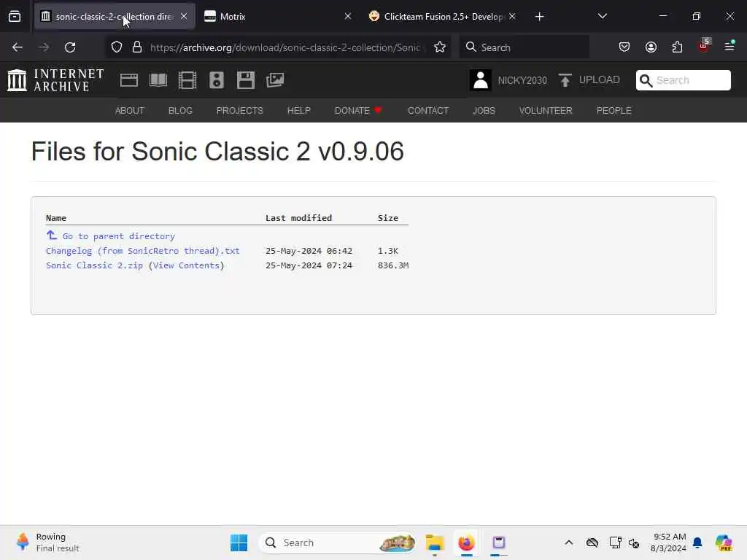Open the ABOUT menu item
This screenshot has width=747, height=560.
tap(130, 111)
